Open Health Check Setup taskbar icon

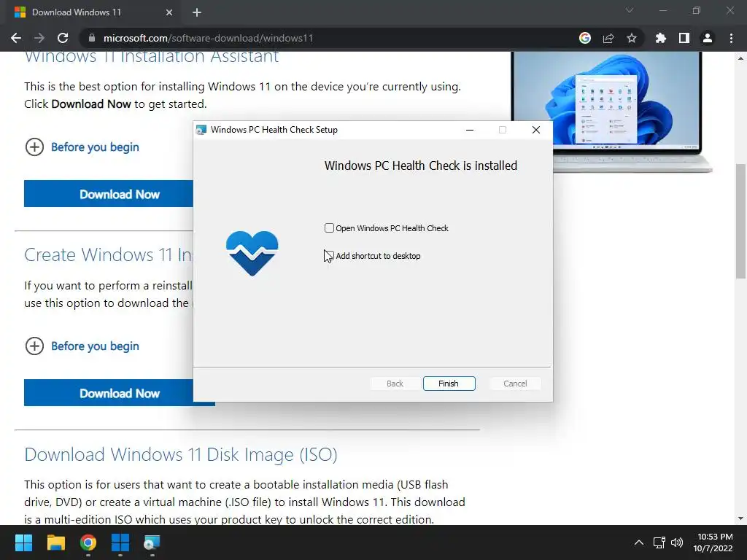click(152, 542)
